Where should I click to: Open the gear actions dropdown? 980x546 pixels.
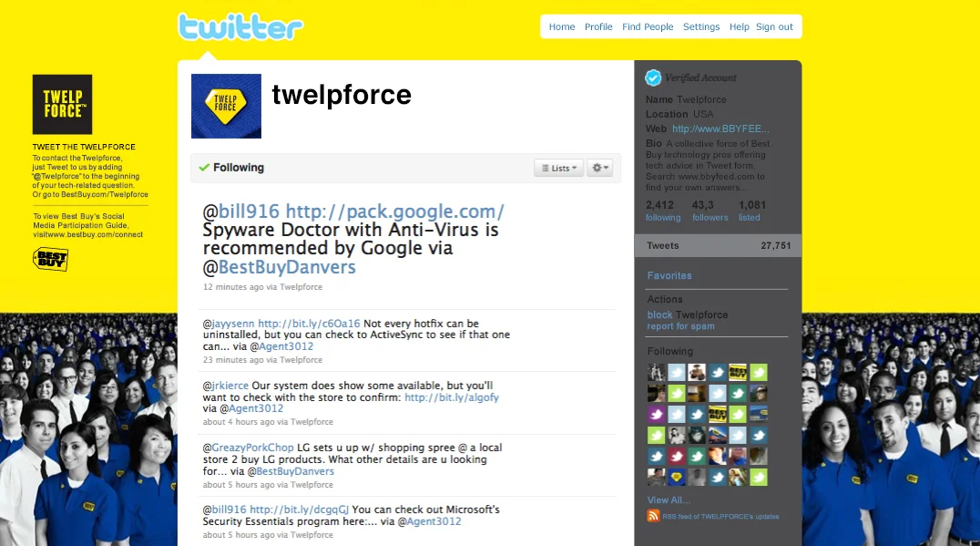599,168
